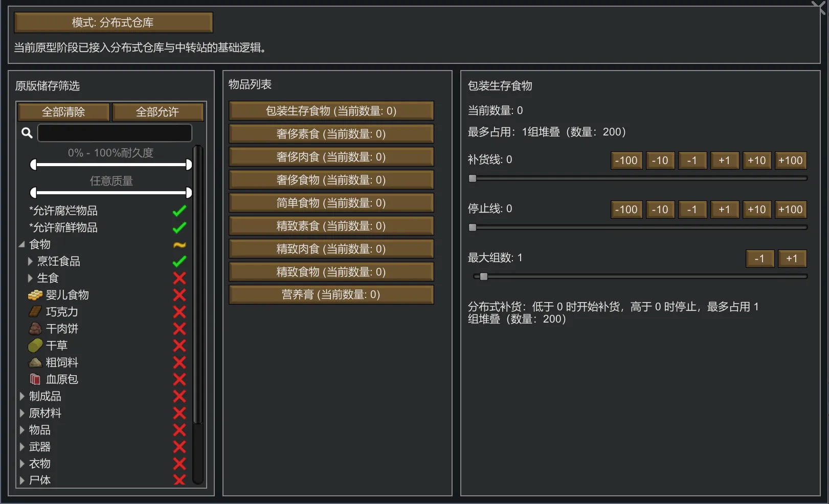Select 奢侈素食 in the item list
The width and height of the screenshot is (829, 504).
[x=331, y=134]
